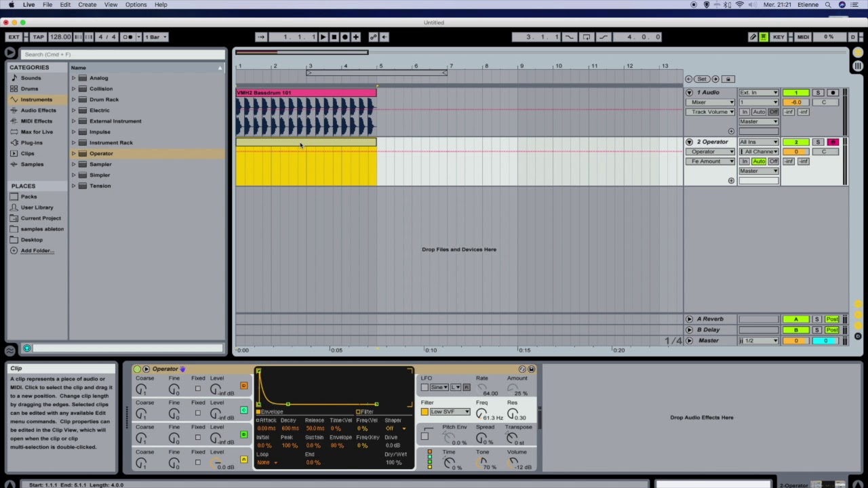The width and height of the screenshot is (868, 488).
Task: Toggle Operator device activator
Action: click(137, 369)
